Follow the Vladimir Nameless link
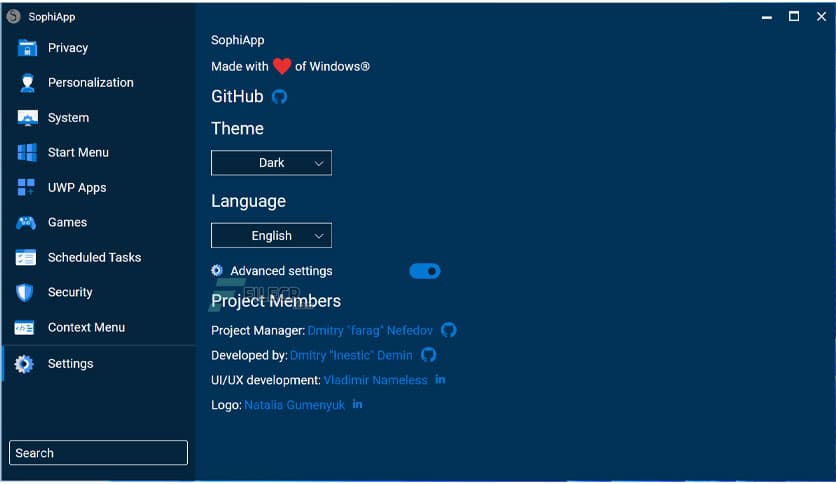836x484 pixels. click(x=375, y=380)
